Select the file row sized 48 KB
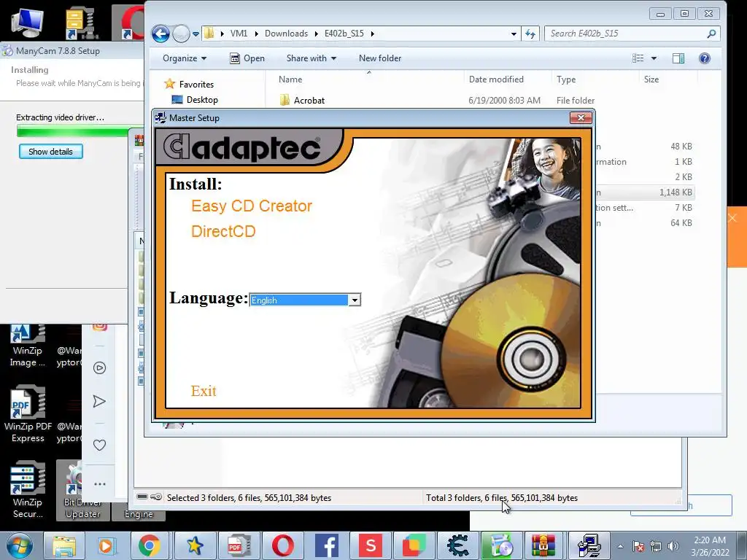Screen dimensions: 747x560 [645, 147]
